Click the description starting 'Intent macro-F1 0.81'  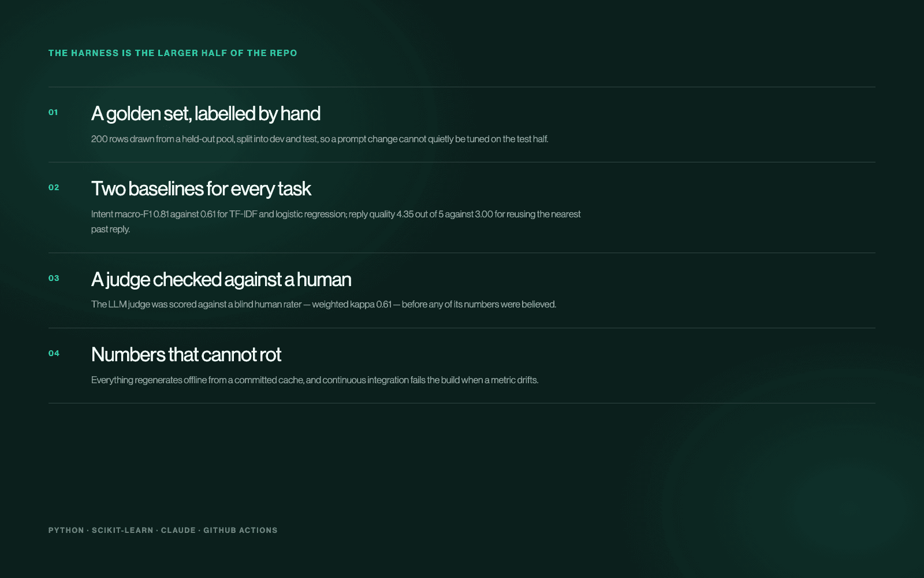(x=336, y=222)
